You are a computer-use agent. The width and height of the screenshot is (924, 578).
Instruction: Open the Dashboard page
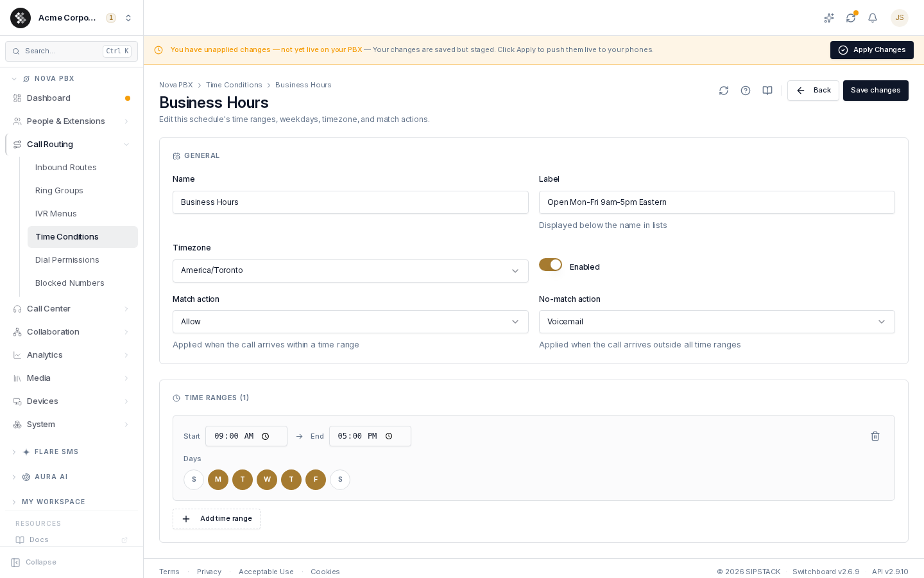[71, 98]
